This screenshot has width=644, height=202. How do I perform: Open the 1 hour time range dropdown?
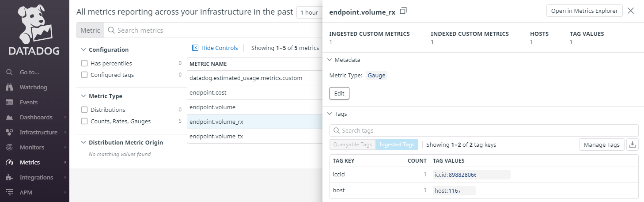coord(309,12)
